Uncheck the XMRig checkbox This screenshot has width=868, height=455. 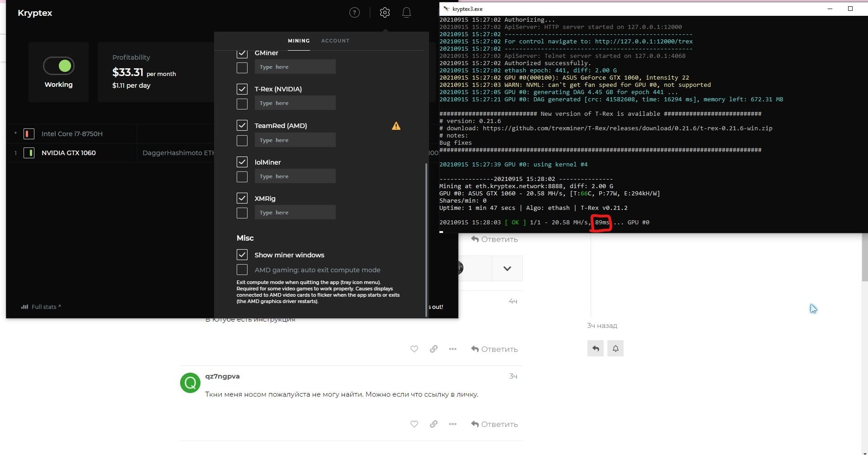[242, 198]
